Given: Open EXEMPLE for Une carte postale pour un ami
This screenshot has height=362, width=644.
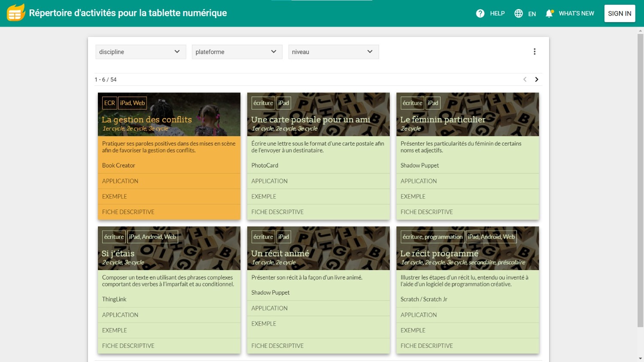Looking at the screenshot, I should pos(264,197).
